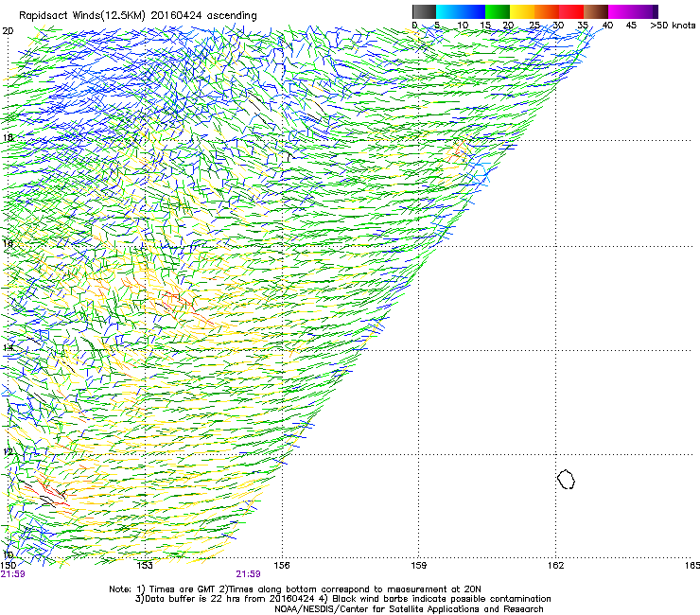Click the small island outline near 162 longitude
This screenshot has height=615, width=700.
(566, 479)
